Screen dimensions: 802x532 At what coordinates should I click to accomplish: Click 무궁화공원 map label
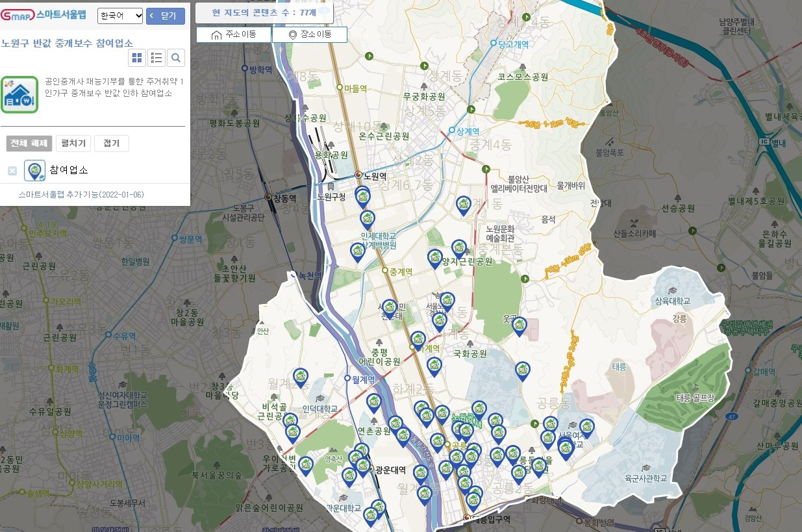click(x=424, y=96)
